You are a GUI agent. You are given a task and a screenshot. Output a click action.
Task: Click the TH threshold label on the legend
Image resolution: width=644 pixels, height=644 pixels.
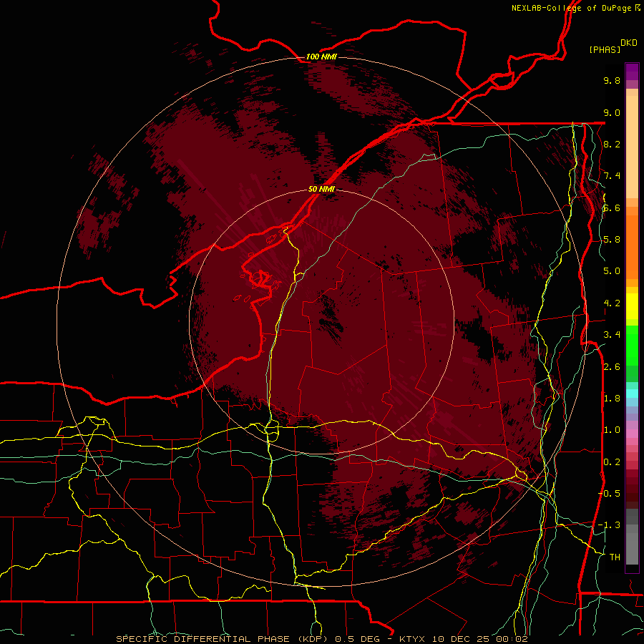[x=615, y=557]
